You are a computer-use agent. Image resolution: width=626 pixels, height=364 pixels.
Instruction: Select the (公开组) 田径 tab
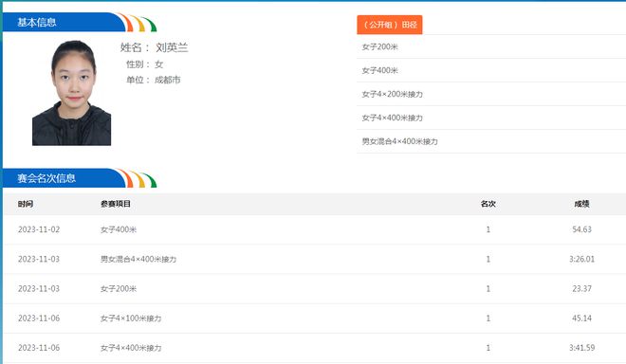[x=390, y=25]
